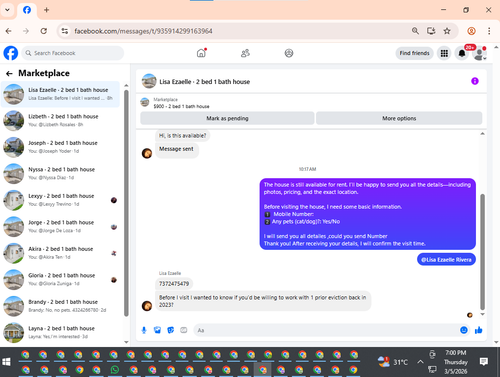The width and height of the screenshot is (500, 377).
Task: Open Layna conversation
Action: (60, 332)
